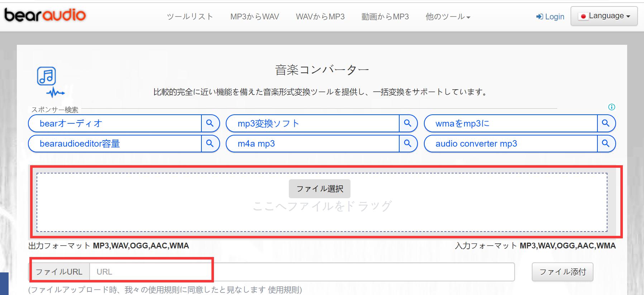Click the bearオーディオ sponsored search link

[115, 123]
